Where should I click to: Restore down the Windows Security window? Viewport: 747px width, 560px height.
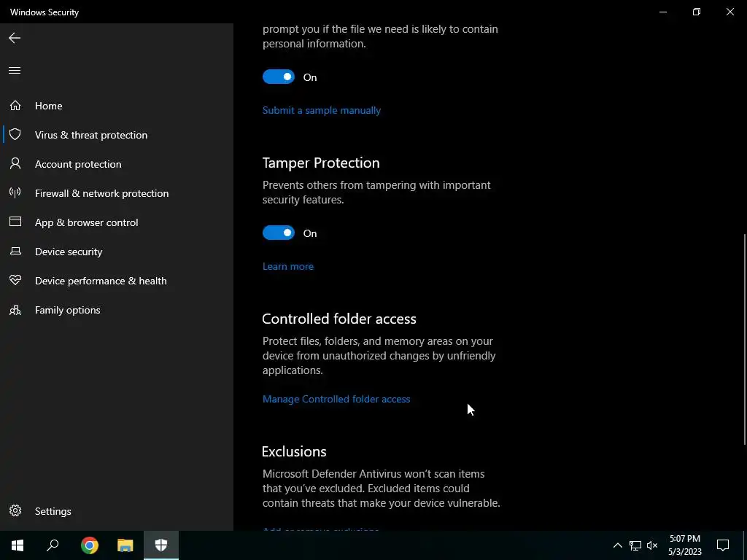pos(697,12)
